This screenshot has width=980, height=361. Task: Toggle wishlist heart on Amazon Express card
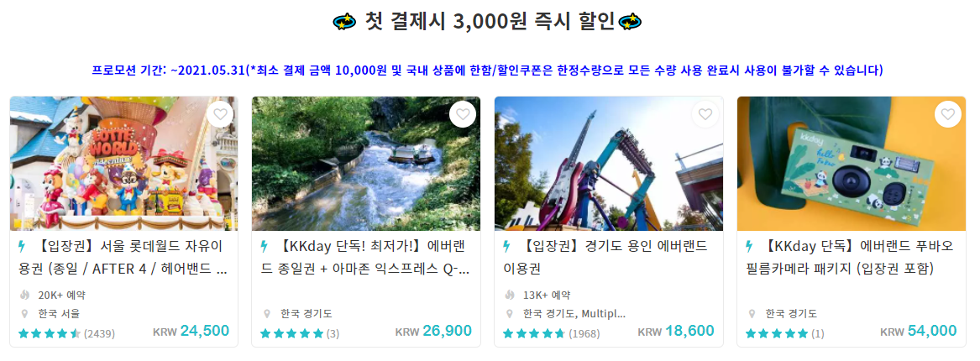pyautogui.click(x=463, y=114)
